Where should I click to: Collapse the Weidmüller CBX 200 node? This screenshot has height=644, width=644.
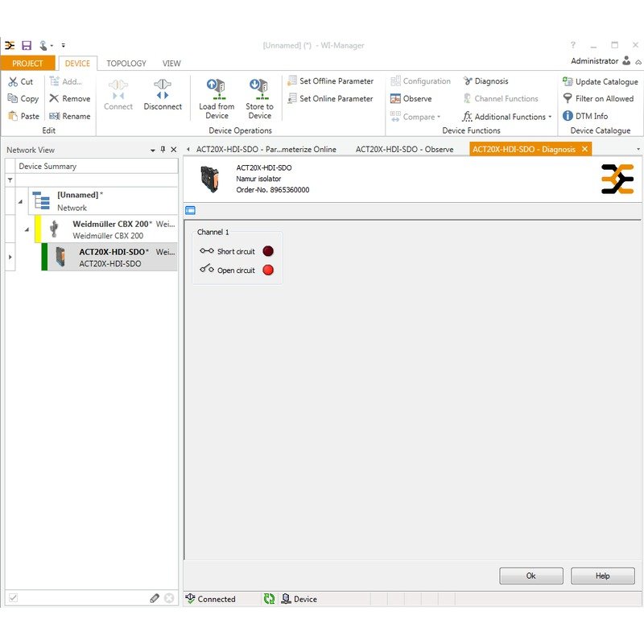click(27, 229)
